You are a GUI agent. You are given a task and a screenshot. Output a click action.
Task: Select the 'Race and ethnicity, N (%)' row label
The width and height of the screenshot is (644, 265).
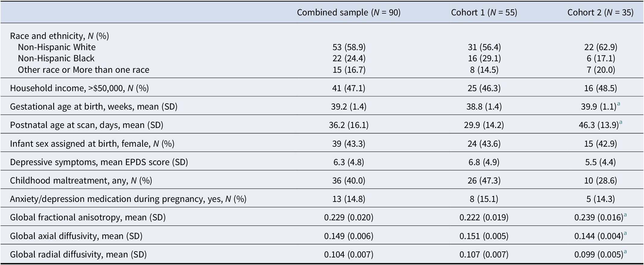59,36
